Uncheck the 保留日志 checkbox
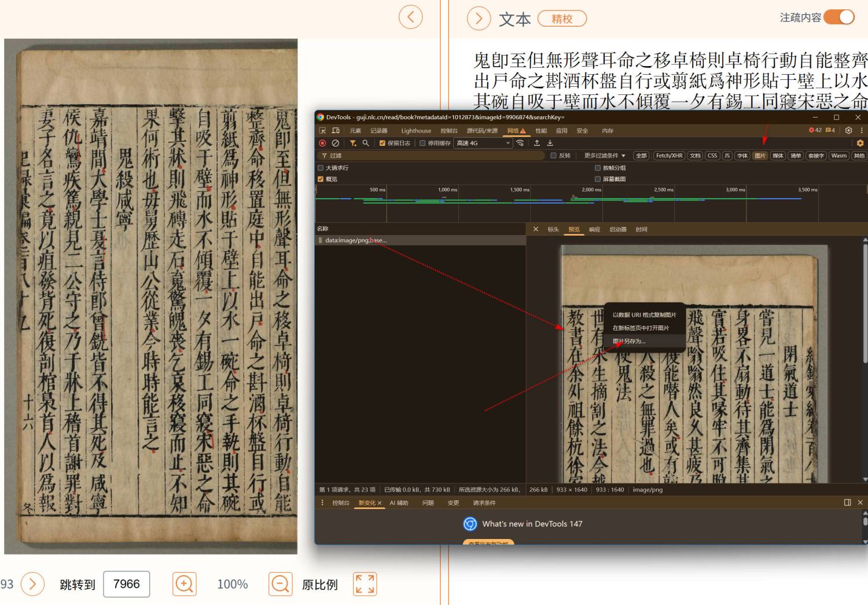Image resolution: width=868 pixels, height=605 pixels. click(x=382, y=143)
